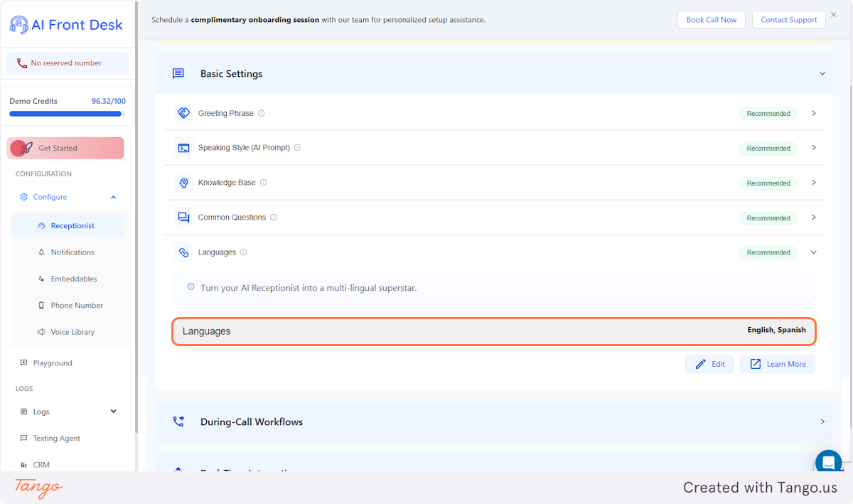Click the Playground icon in sidebar
The height and width of the screenshot is (504, 853).
click(23, 363)
